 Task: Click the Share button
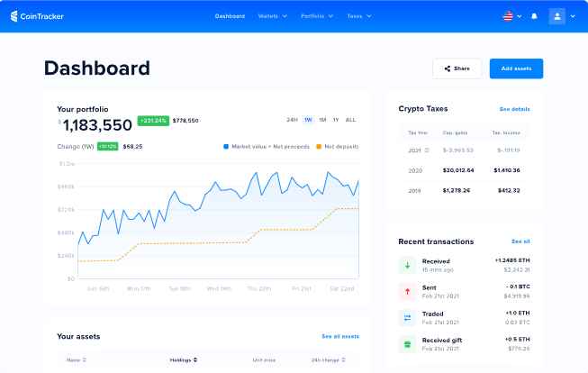(457, 68)
